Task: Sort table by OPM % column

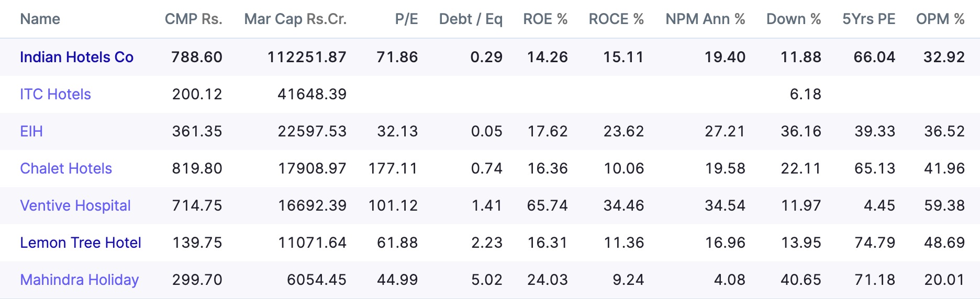Action: click(x=940, y=19)
